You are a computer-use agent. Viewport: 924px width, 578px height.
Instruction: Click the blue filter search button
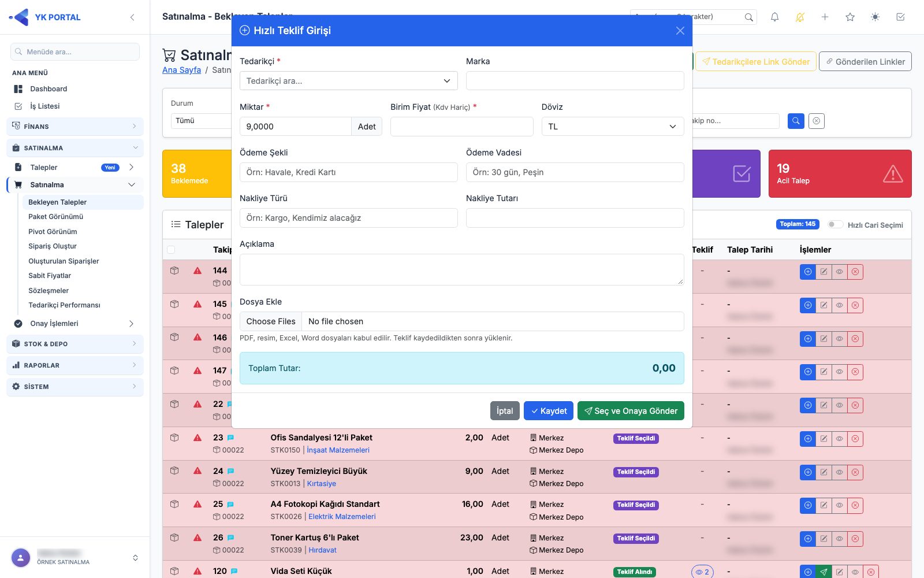tap(796, 121)
